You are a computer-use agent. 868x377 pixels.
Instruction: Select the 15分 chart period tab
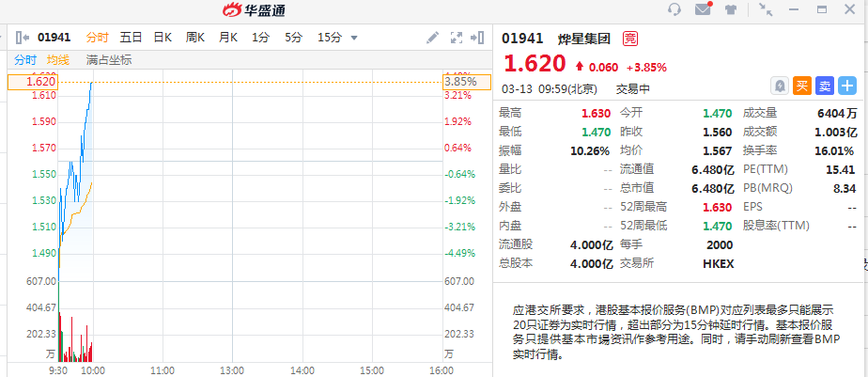pyautogui.click(x=329, y=38)
